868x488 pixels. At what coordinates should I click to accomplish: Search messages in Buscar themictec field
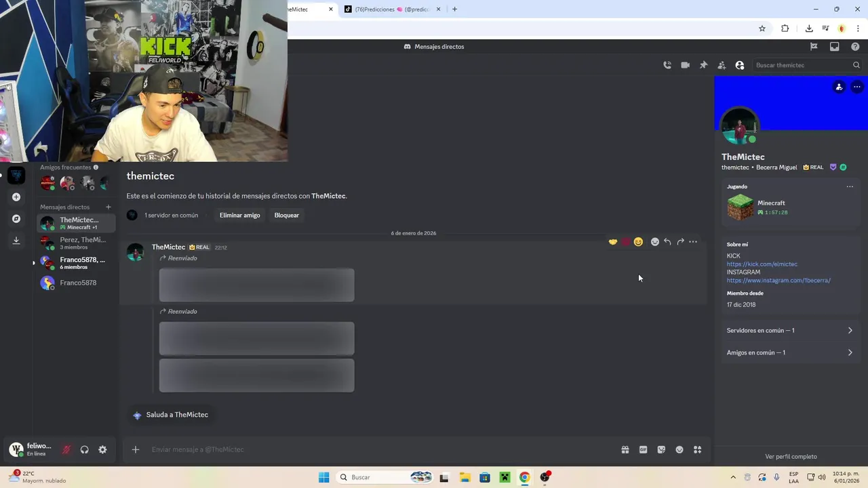pyautogui.click(x=807, y=65)
